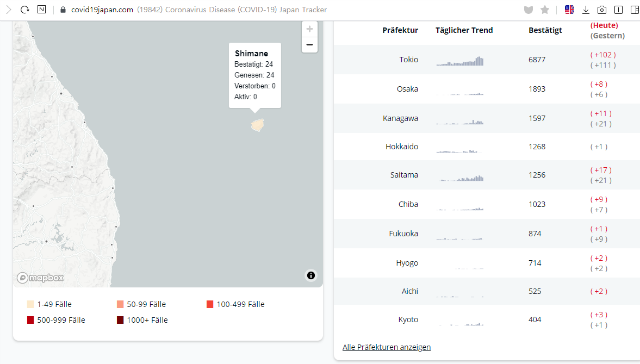This screenshot has width=640, height=364.
Task: Bookmark the page with the star icon
Action: click(x=544, y=9)
